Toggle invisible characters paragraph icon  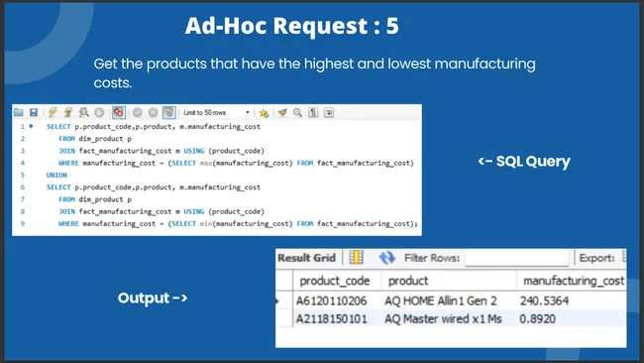pyautogui.click(x=313, y=112)
